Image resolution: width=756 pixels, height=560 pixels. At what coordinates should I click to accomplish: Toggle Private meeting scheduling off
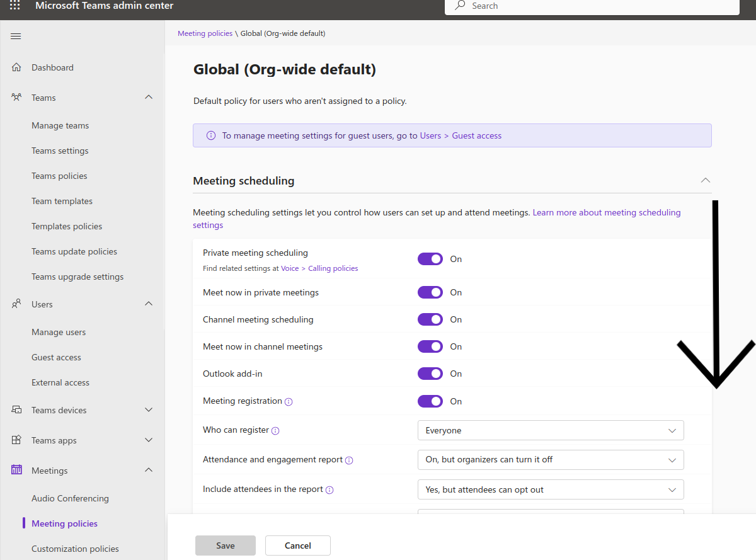click(x=430, y=259)
